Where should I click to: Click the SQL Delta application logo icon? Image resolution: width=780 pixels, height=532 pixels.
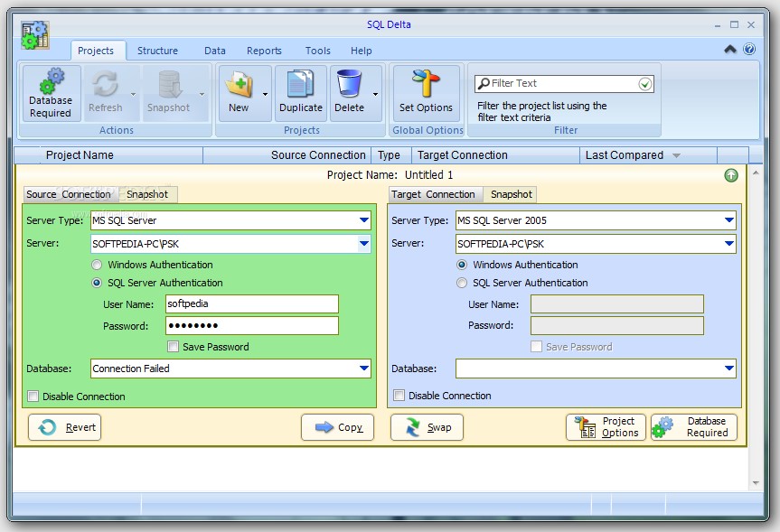(x=35, y=34)
